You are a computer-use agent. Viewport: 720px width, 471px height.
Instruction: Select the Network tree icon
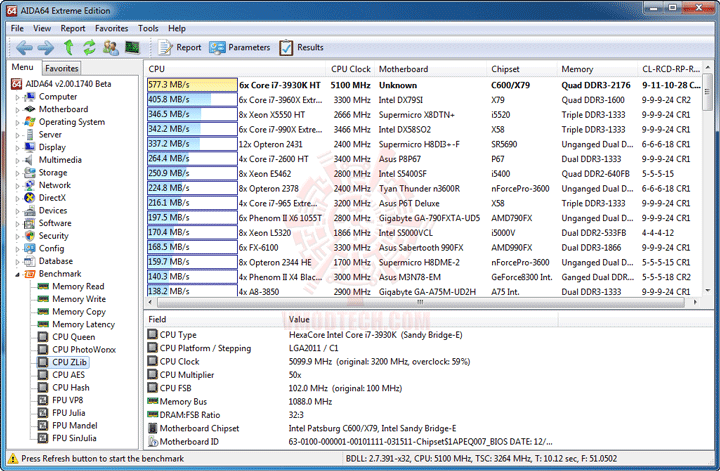30,185
